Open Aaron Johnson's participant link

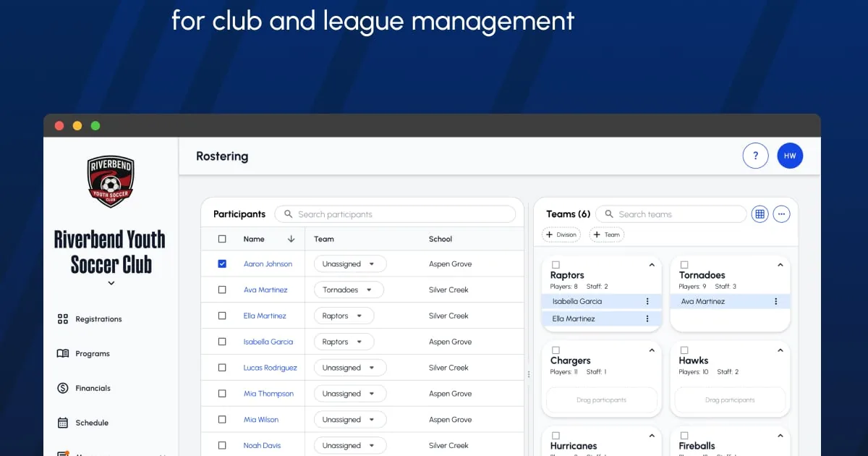pos(268,264)
